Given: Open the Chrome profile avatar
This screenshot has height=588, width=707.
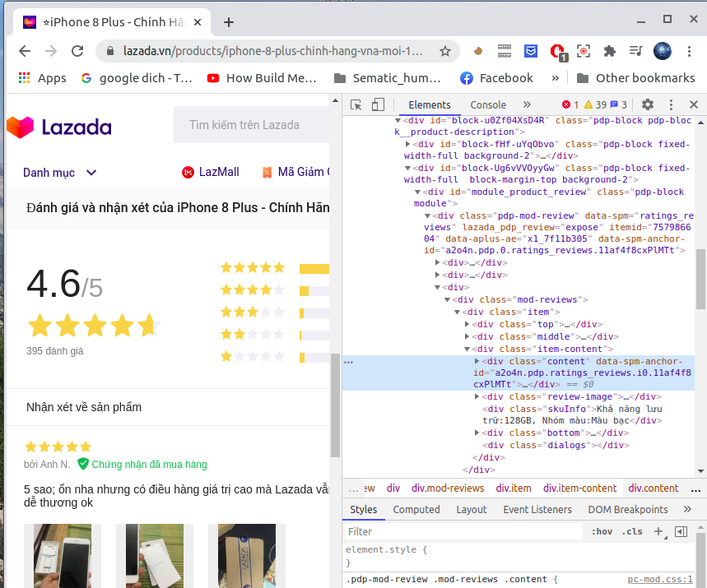Looking at the screenshot, I should click(663, 51).
